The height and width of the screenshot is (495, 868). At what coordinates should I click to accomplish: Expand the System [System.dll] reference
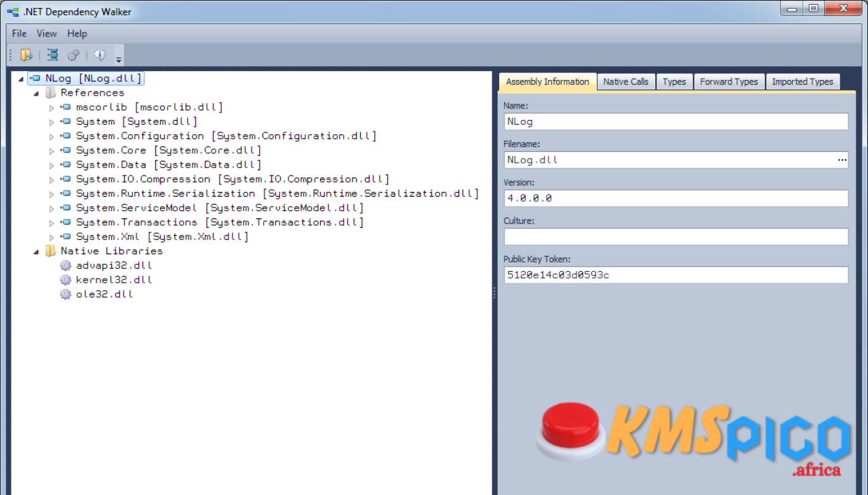point(51,122)
